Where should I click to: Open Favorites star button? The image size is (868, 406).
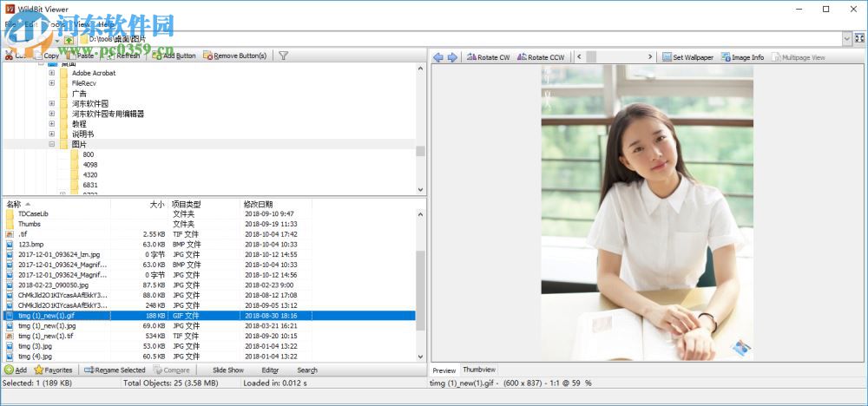53,370
